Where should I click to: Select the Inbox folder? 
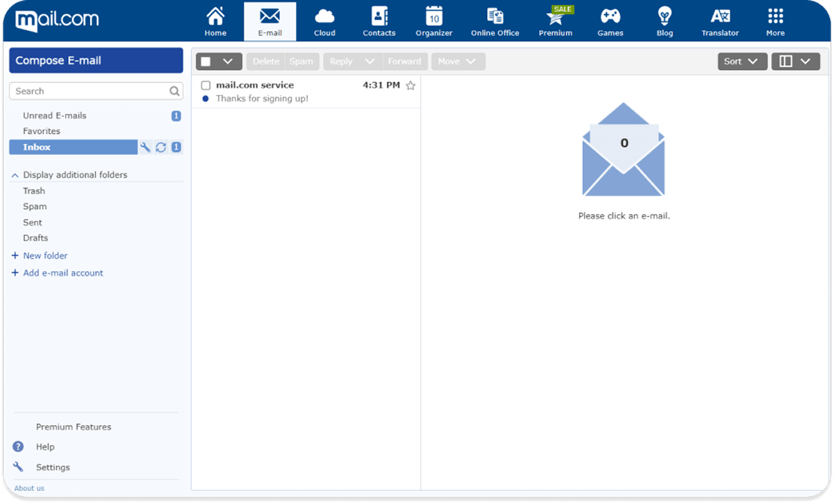coord(73,147)
